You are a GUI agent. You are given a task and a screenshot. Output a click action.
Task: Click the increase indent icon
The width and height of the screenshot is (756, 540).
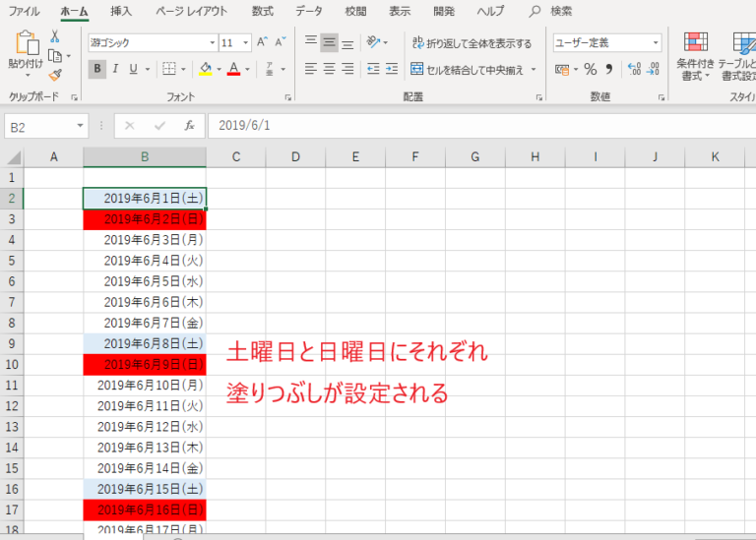pos(392,69)
